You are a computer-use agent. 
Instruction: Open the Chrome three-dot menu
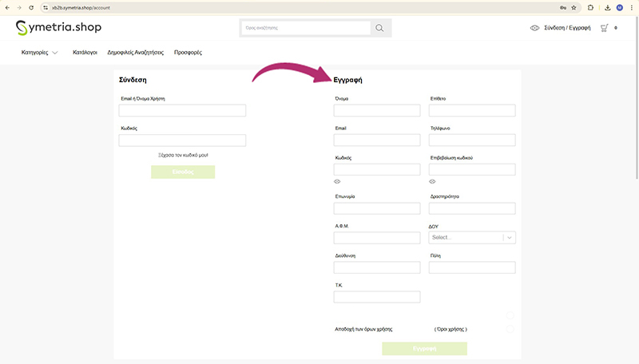(631, 7)
